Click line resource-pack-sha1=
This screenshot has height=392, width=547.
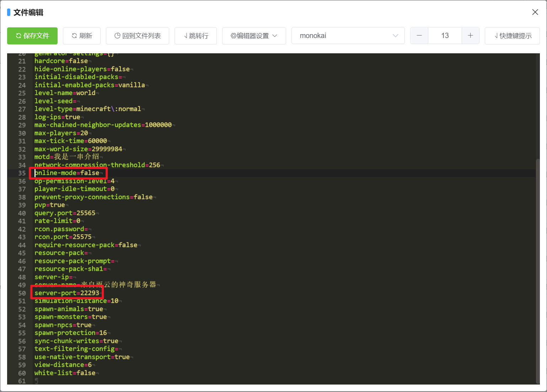pyautogui.click(x=71, y=269)
